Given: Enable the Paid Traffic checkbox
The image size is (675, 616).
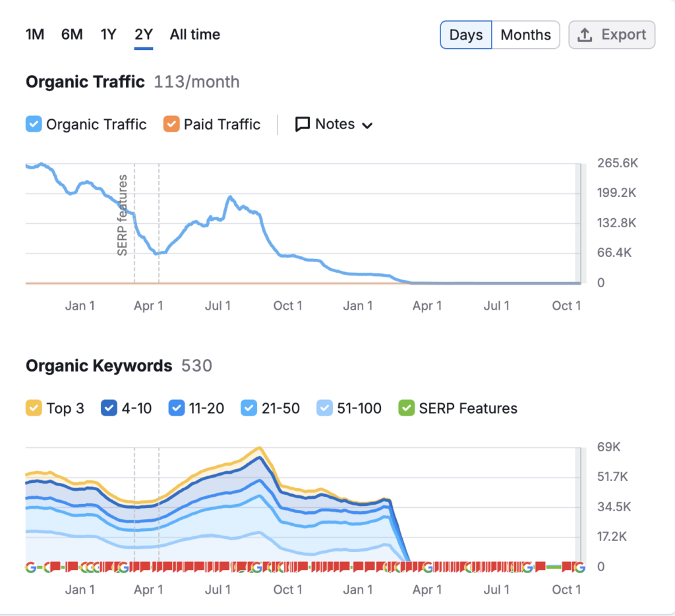Looking at the screenshot, I should (x=171, y=125).
